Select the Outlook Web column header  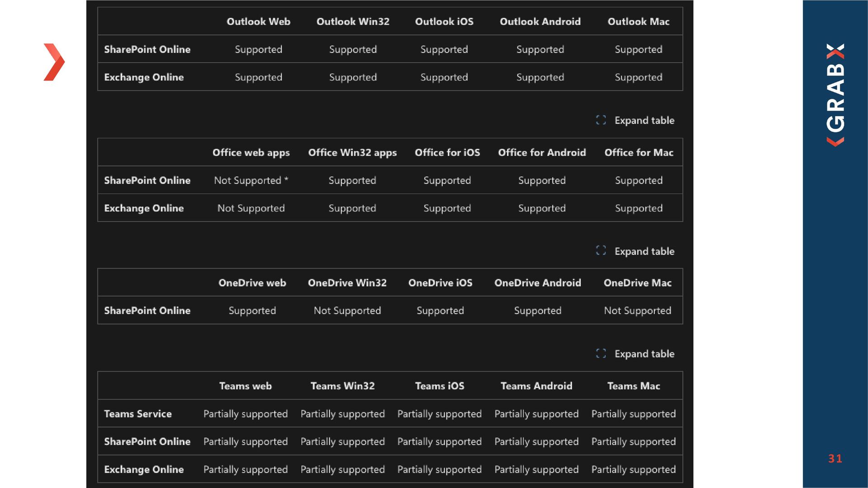coord(259,22)
